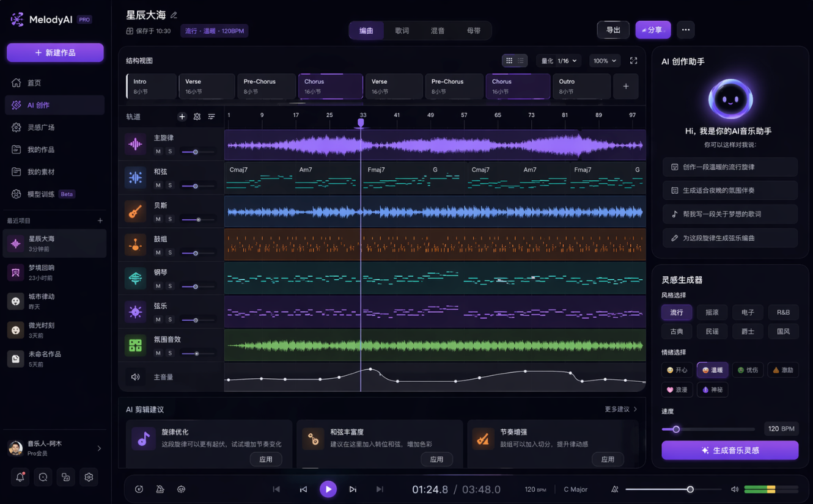The height and width of the screenshot is (504, 813).
Task: Toggle fullscreen for the structure view
Action: coord(633,60)
